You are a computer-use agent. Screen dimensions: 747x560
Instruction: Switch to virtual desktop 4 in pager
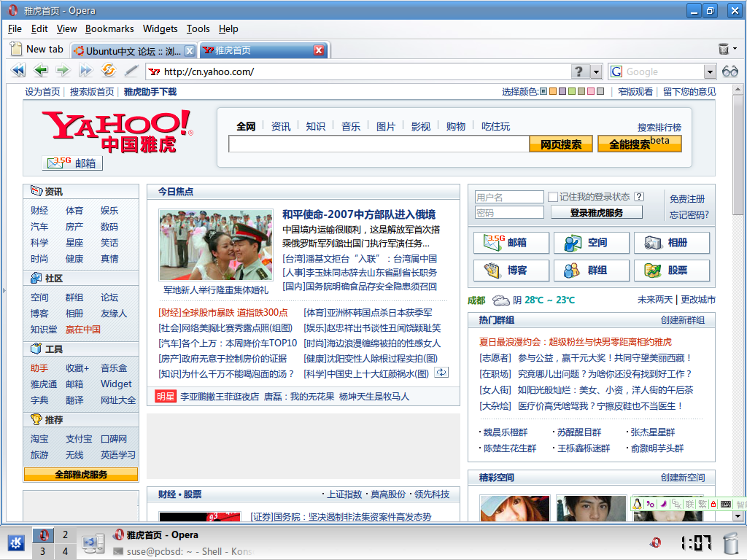coord(65,551)
